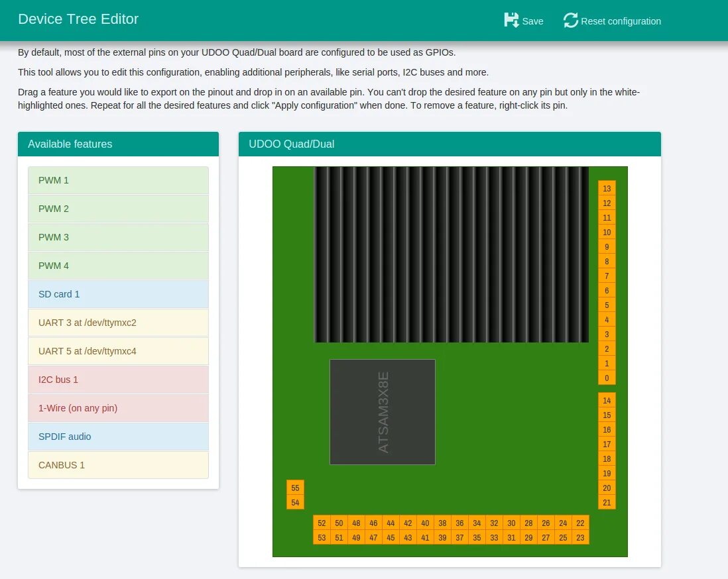Viewport: 728px width, 579px height.
Task: Click pin 12 on the board
Action: coord(607,203)
